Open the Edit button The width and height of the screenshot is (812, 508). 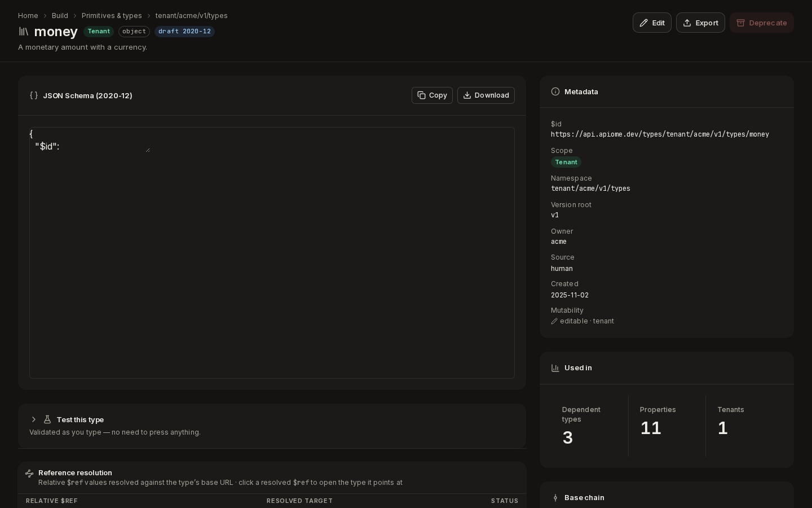tap(652, 23)
